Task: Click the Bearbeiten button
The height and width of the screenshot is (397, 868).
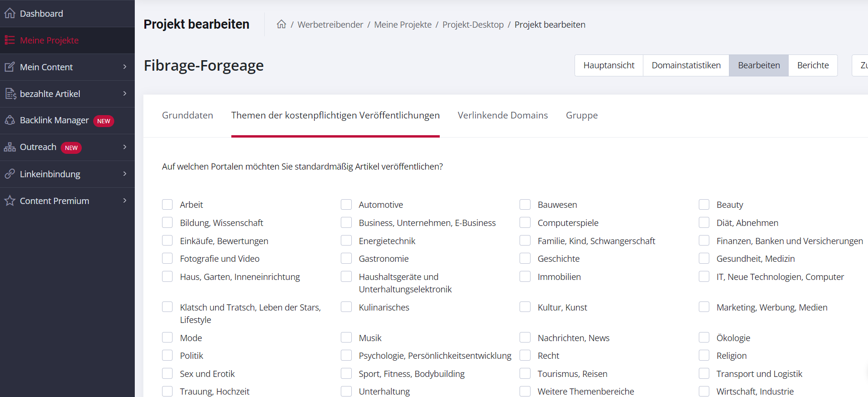Action: [759, 65]
